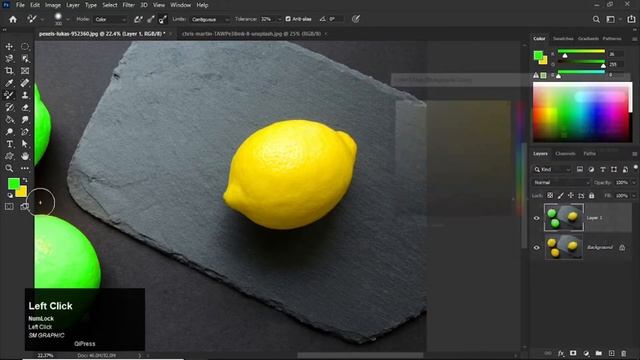Create a new layer

coord(611,353)
